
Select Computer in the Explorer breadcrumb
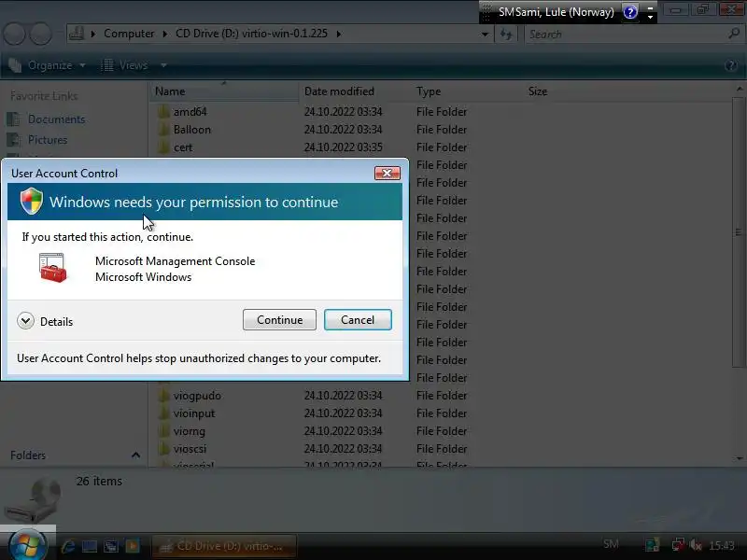[129, 34]
